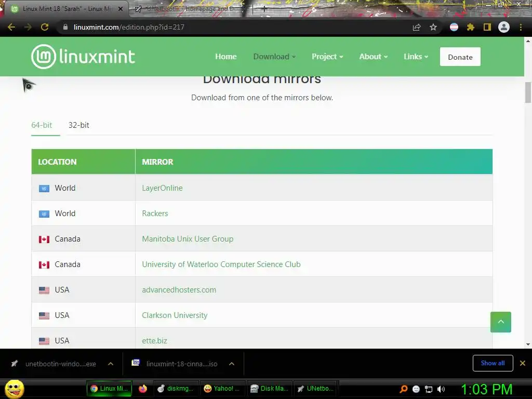Viewport: 532px width, 399px height.
Task: Click the network tray icon
Action: click(x=429, y=389)
